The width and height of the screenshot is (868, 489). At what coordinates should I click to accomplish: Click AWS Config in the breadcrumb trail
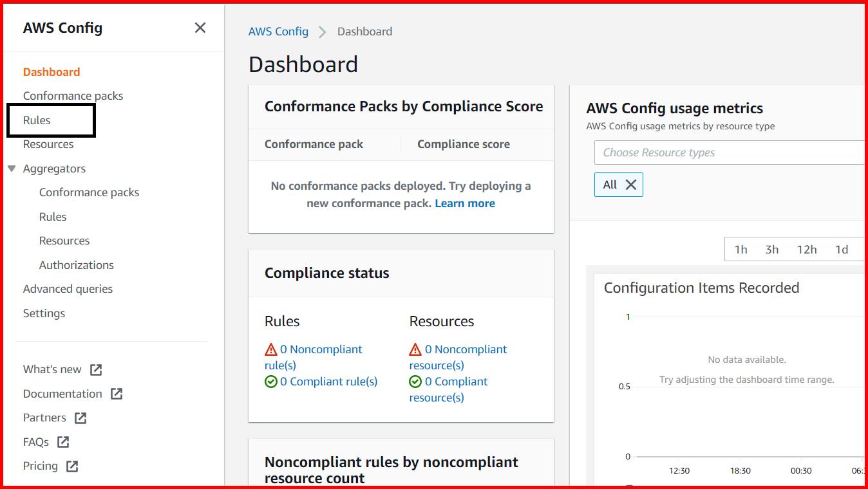pyautogui.click(x=278, y=31)
